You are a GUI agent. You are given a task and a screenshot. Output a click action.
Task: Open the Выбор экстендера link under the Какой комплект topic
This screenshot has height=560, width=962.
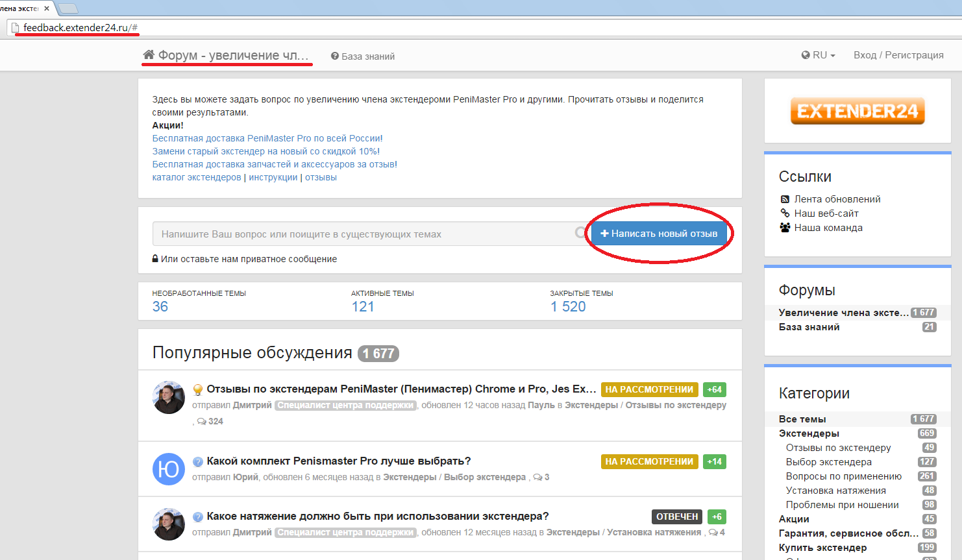click(485, 477)
